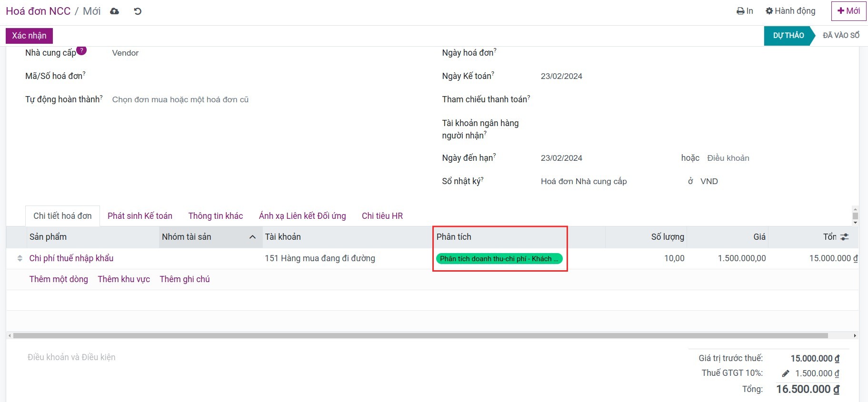Screen dimensions: 868x402
Task: Click Thêm một dòng link
Action: 59,279
